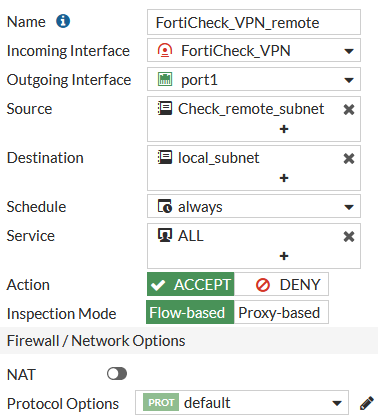Add another service with plus icon
Screen dimensions: 378x415
pos(284,256)
